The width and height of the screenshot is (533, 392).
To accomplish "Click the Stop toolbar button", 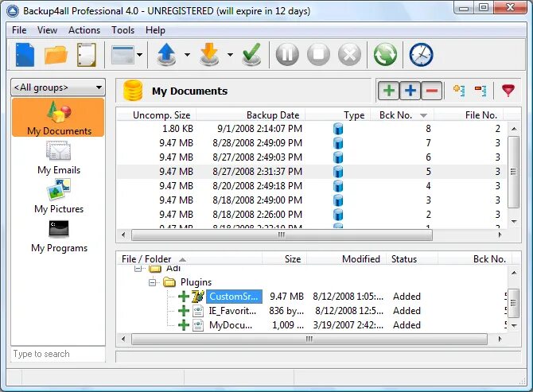I will pyautogui.click(x=318, y=54).
